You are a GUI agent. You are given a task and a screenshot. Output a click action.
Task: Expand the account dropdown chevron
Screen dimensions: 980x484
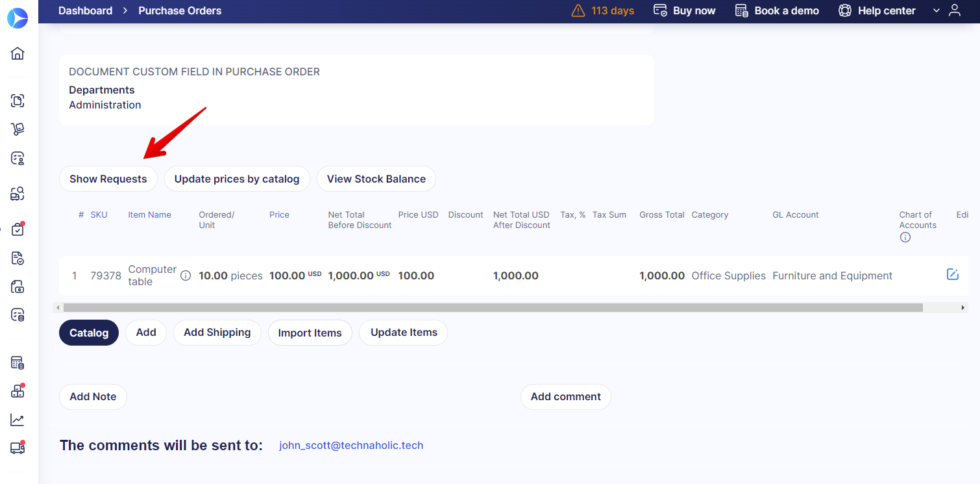point(936,10)
